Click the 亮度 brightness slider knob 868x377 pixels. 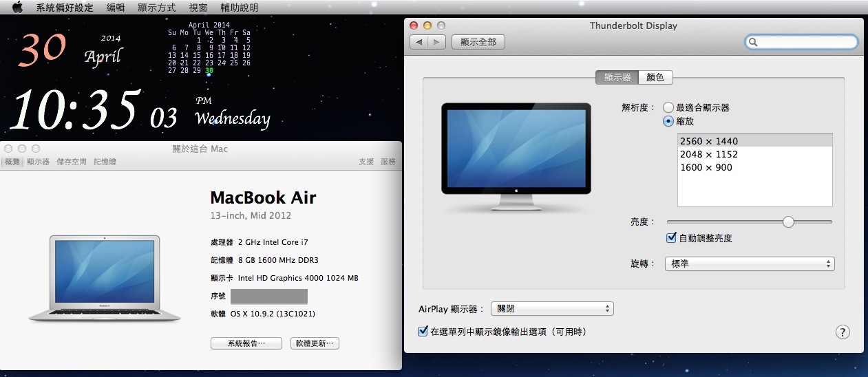pos(788,222)
